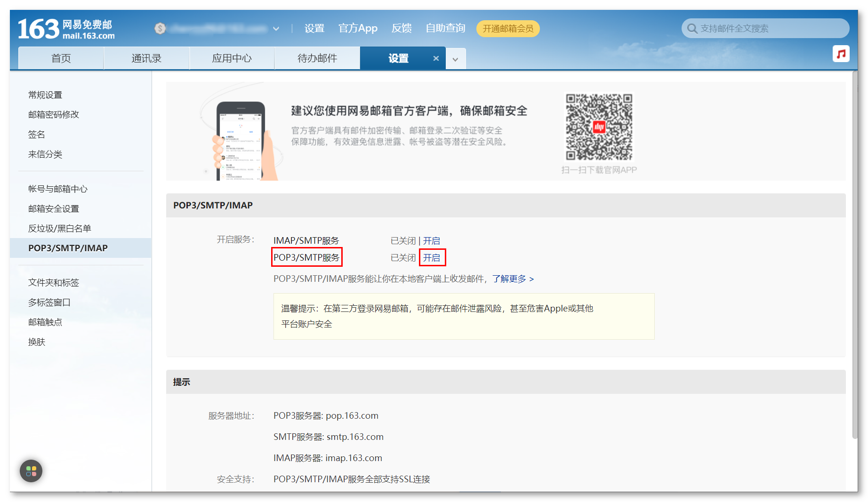The image size is (868, 502).
Task: Click the 163 mail logo
Action: point(66,29)
